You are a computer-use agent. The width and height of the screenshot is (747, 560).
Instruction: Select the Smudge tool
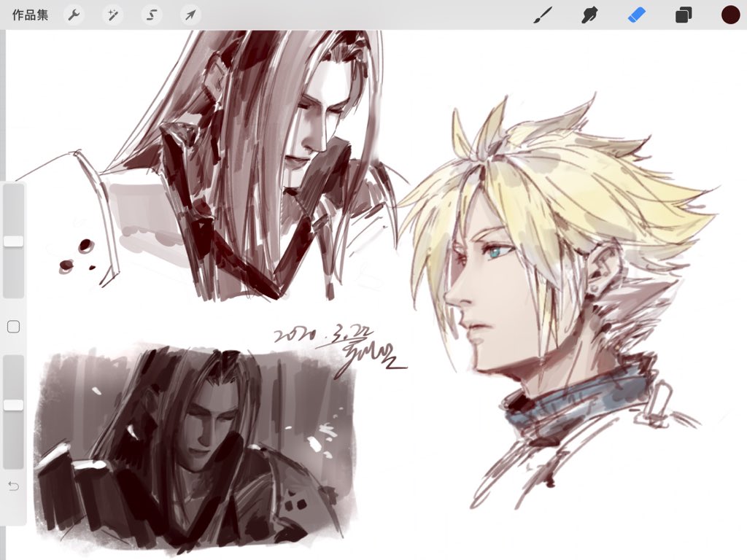[x=589, y=15]
